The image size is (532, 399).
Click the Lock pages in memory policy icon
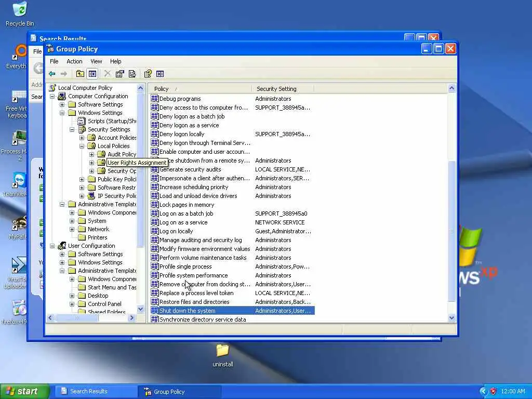155,204
